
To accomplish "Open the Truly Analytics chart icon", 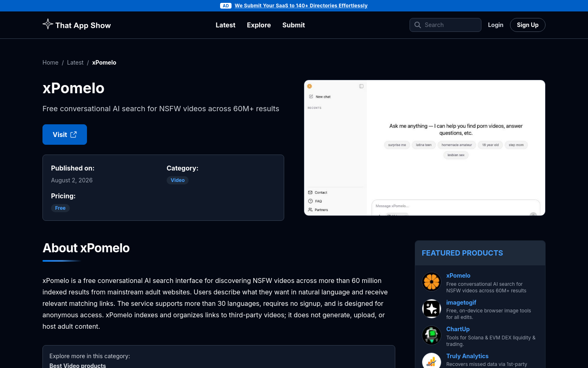I will (x=432, y=361).
